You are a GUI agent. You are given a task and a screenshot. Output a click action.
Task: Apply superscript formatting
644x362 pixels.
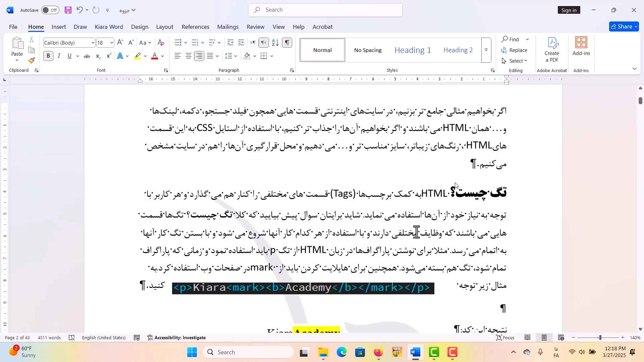(x=109, y=56)
